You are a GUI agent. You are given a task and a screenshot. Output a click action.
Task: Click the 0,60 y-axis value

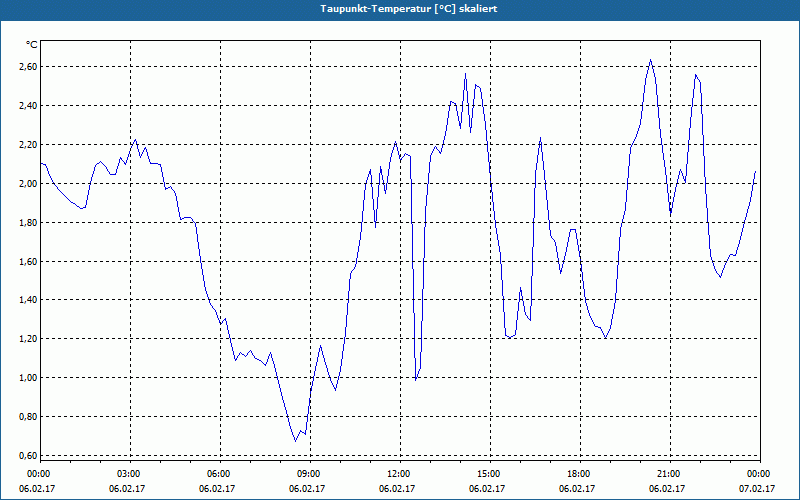click(28, 455)
